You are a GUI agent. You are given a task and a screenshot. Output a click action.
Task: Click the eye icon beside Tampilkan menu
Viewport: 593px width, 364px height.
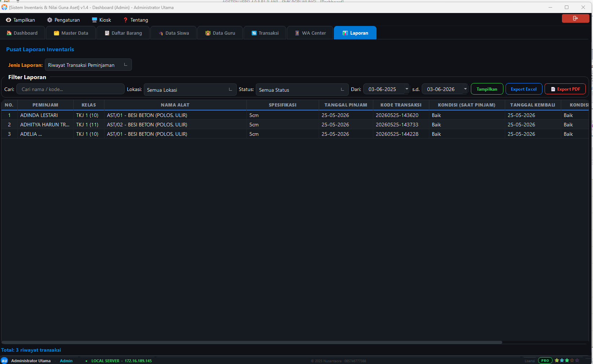click(8, 20)
